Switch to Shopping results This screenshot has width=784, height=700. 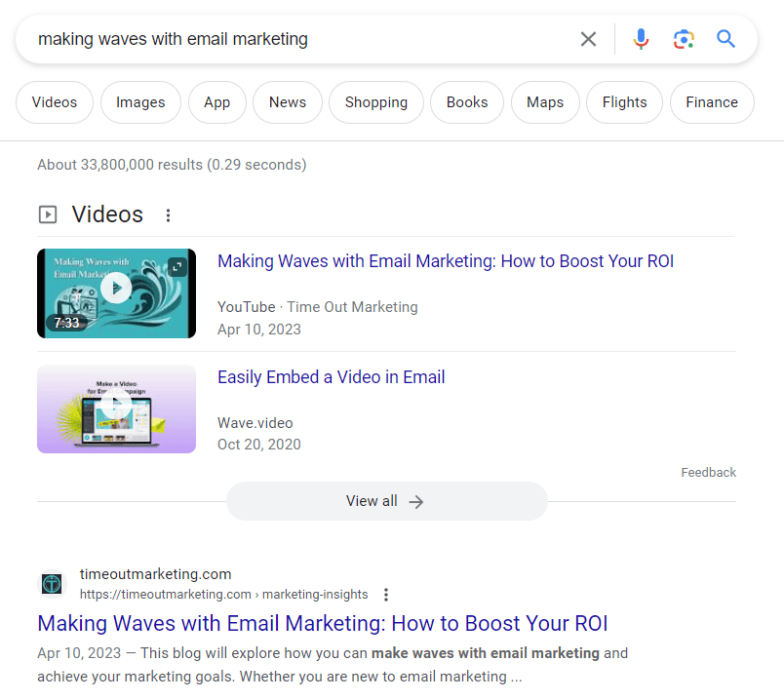(x=376, y=102)
